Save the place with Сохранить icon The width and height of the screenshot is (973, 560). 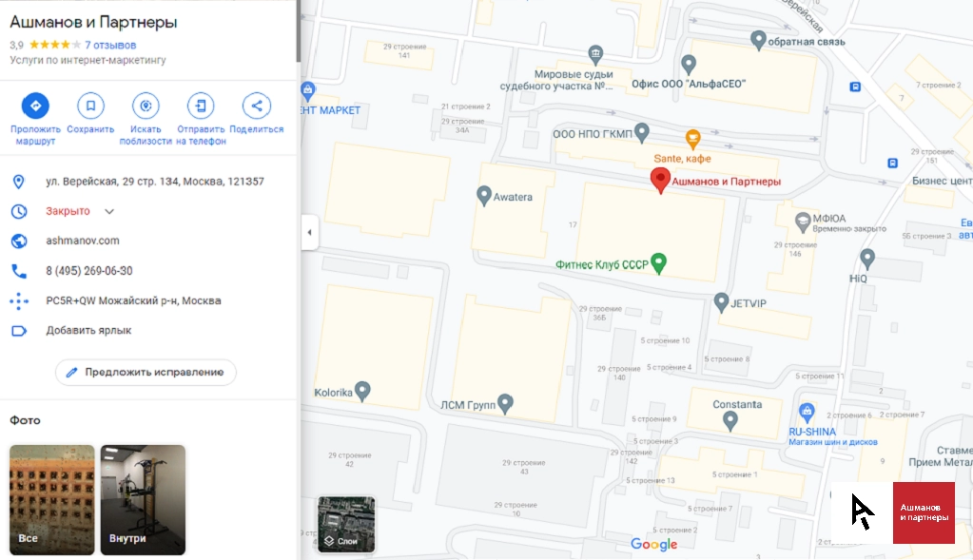(x=90, y=106)
